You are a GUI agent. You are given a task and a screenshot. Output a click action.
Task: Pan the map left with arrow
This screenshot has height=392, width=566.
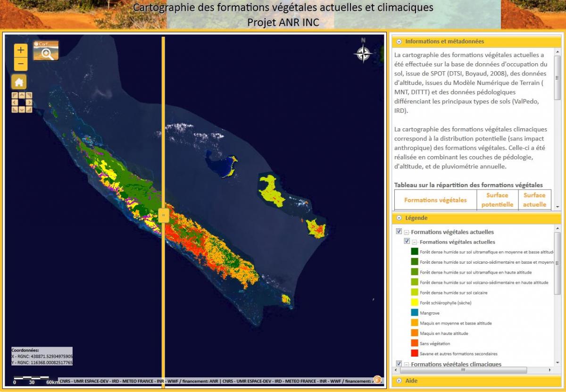click(x=15, y=102)
